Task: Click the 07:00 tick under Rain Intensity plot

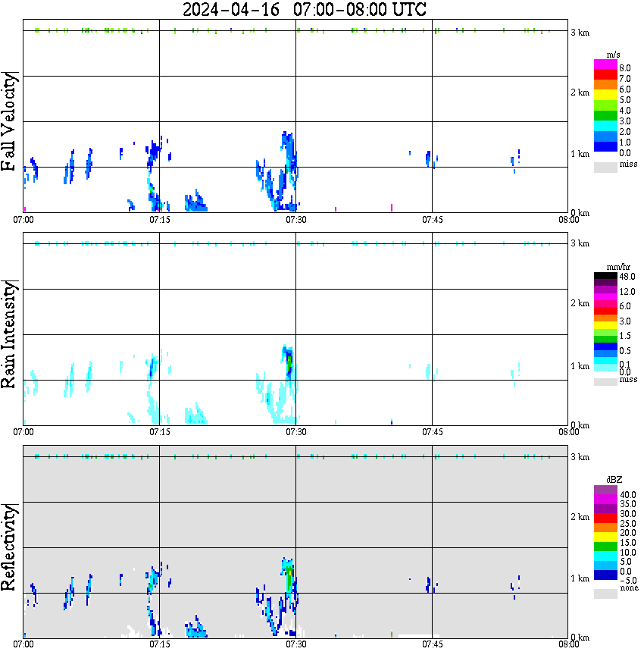Action: [x=23, y=432]
